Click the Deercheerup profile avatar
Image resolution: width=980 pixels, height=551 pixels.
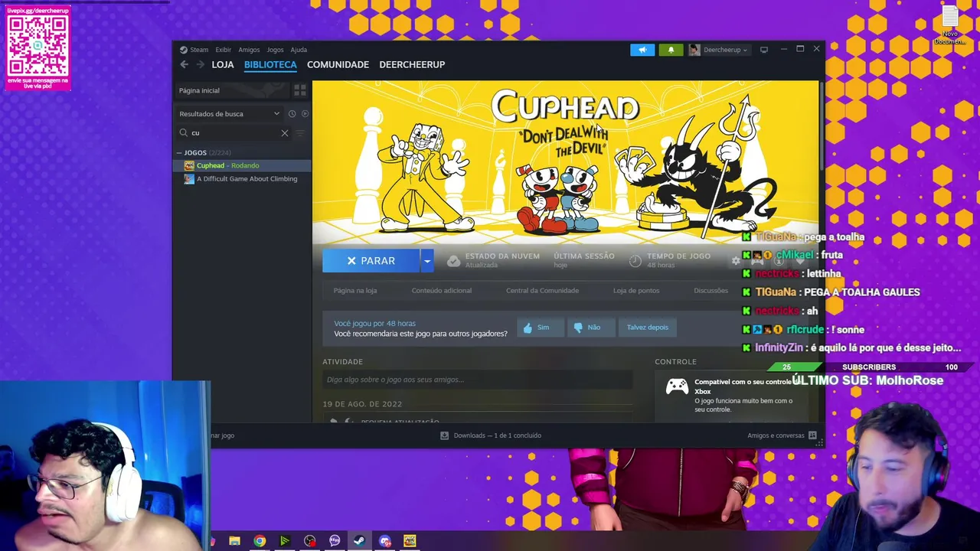pyautogui.click(x=694, y=50)
